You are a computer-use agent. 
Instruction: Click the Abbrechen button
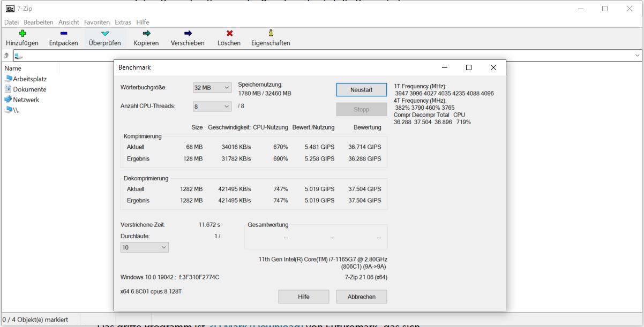[361, 296]
